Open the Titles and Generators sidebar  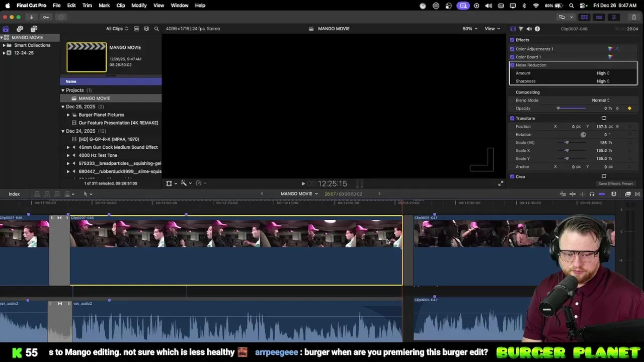coord(34,29)
